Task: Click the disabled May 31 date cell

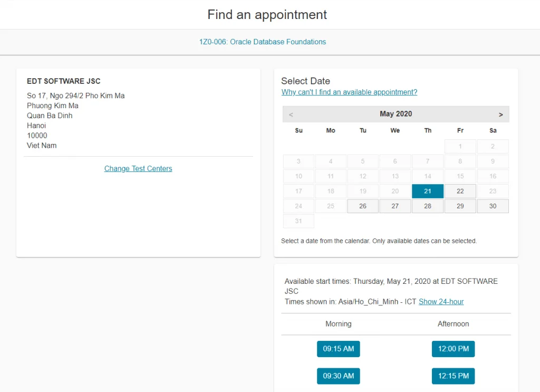Action: (x=298, y=221)
